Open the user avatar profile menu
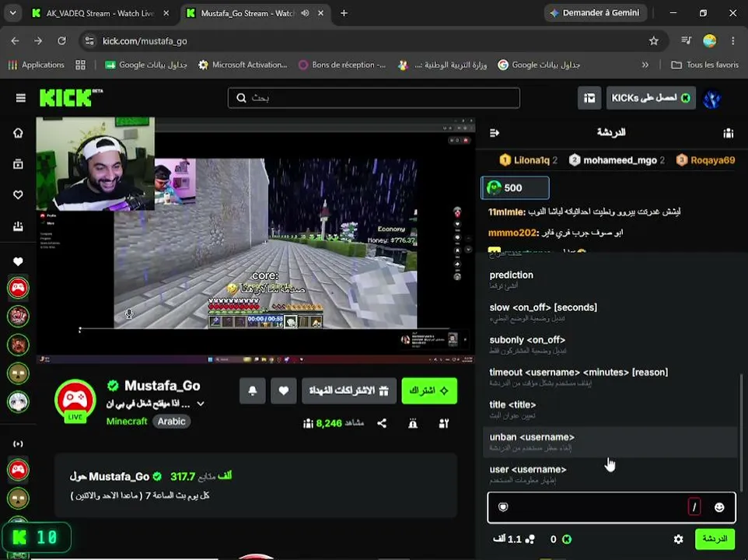The height and width of the screenshot is (560, 748). pyautogui.click(x=711, y=99)
